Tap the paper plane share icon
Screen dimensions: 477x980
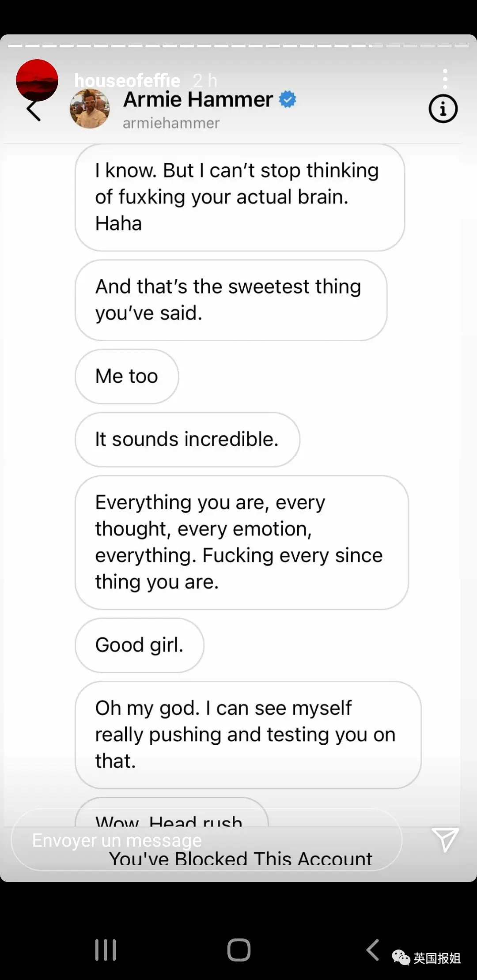[x=445, y=839]
